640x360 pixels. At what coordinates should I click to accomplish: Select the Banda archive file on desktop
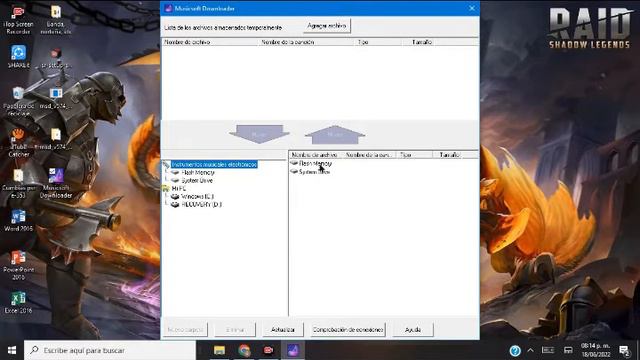click(x=56, y=19)
